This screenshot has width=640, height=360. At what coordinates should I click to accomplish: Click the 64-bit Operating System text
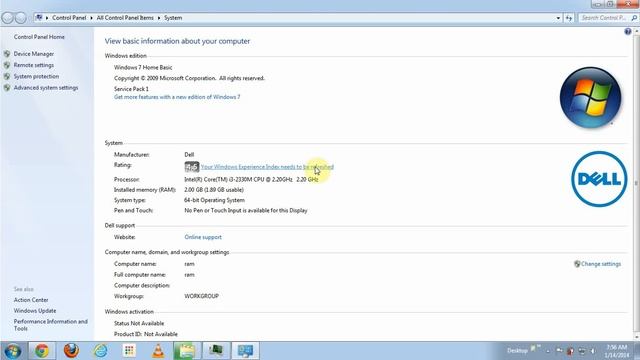click(x=214, y=200)
